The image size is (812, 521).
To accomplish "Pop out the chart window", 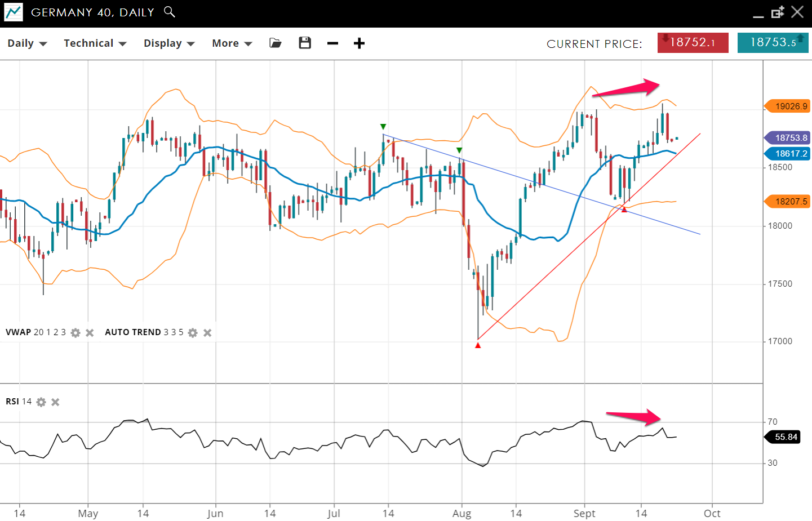I will pos(778,12).
